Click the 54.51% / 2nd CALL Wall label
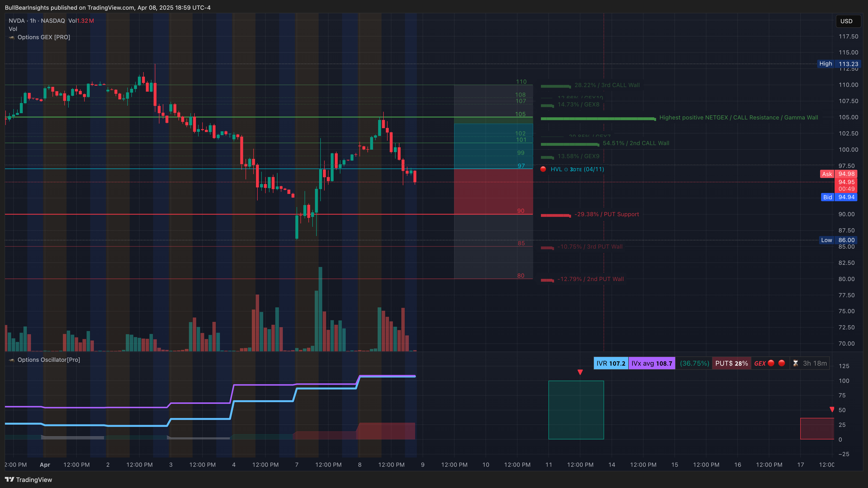This screenshot has height=488, width=868. click(x=636, y=143)
